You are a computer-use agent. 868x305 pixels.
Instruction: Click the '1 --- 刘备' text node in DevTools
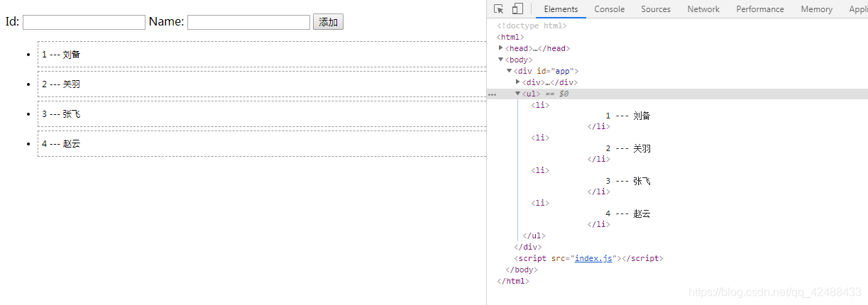point(628,116)
